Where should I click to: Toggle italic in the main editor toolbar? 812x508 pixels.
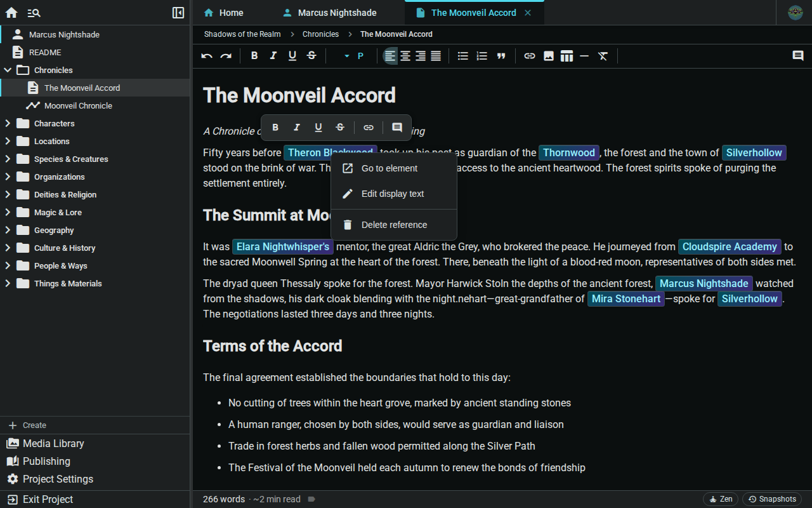click(273, 56)
